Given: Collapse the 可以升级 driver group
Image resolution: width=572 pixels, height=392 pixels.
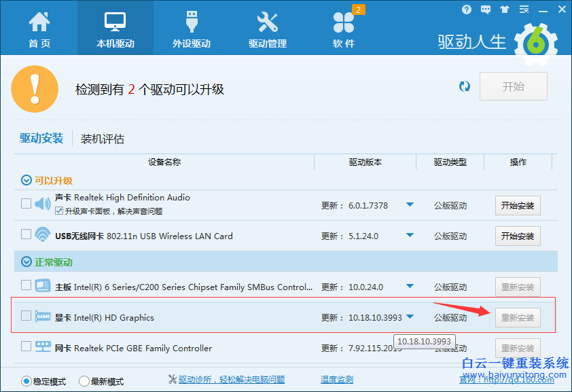Looking at the screenshot, I should point(26,180).
